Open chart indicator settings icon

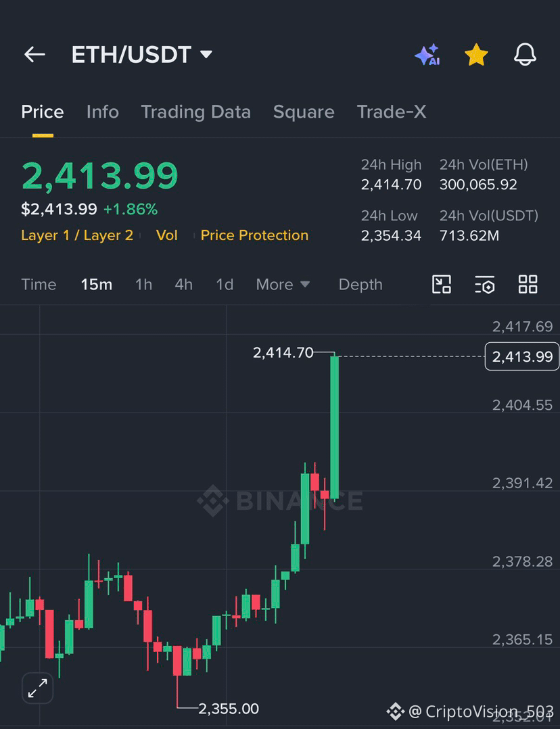tap(485, 285)
